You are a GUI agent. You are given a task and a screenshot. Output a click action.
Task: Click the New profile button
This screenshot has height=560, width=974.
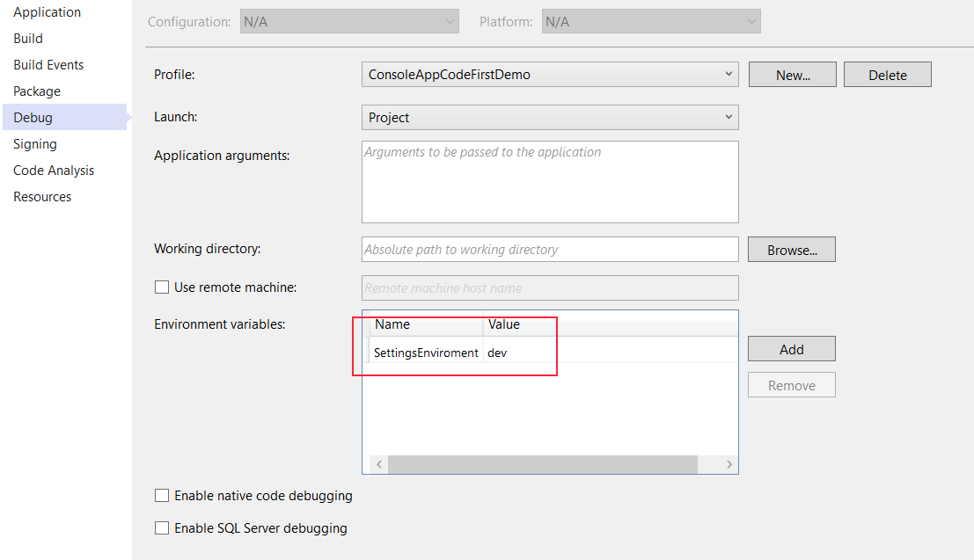pyautogui.click(x=791, y=74)
